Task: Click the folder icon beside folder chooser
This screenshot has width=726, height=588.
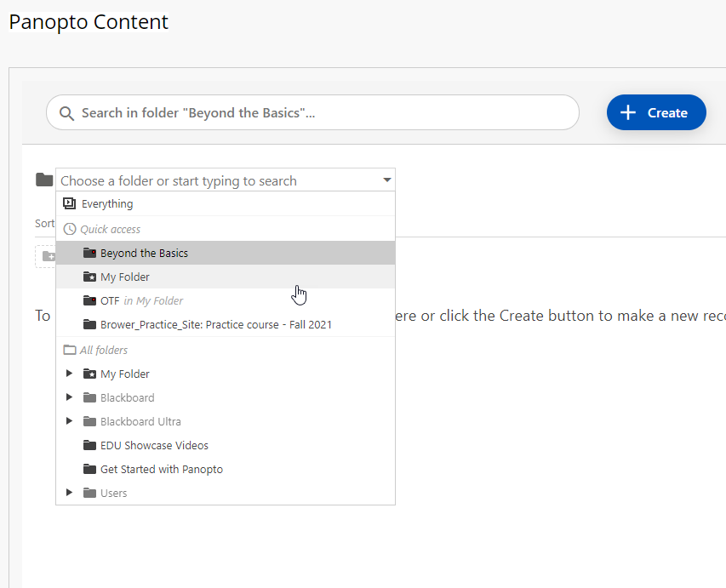Action: (44, 180)
